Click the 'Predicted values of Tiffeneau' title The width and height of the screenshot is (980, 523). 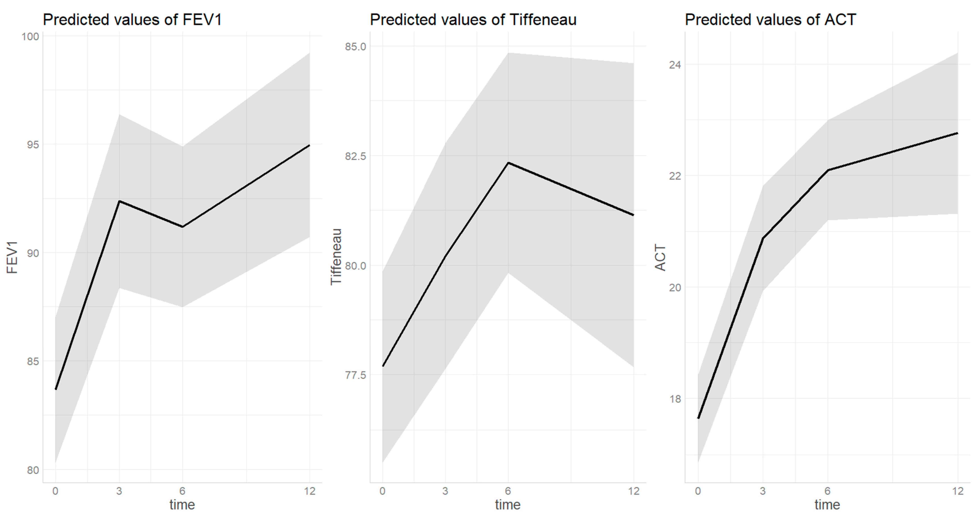tap(473, 19)
